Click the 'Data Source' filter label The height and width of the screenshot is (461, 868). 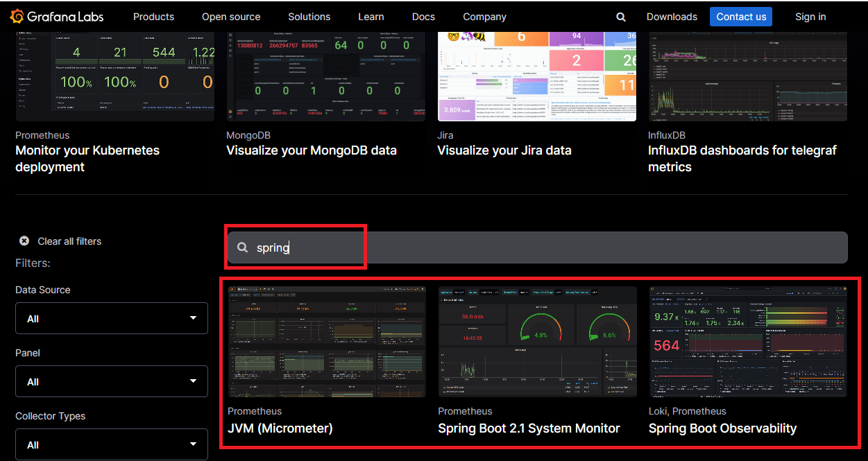[x=43, y=290]
